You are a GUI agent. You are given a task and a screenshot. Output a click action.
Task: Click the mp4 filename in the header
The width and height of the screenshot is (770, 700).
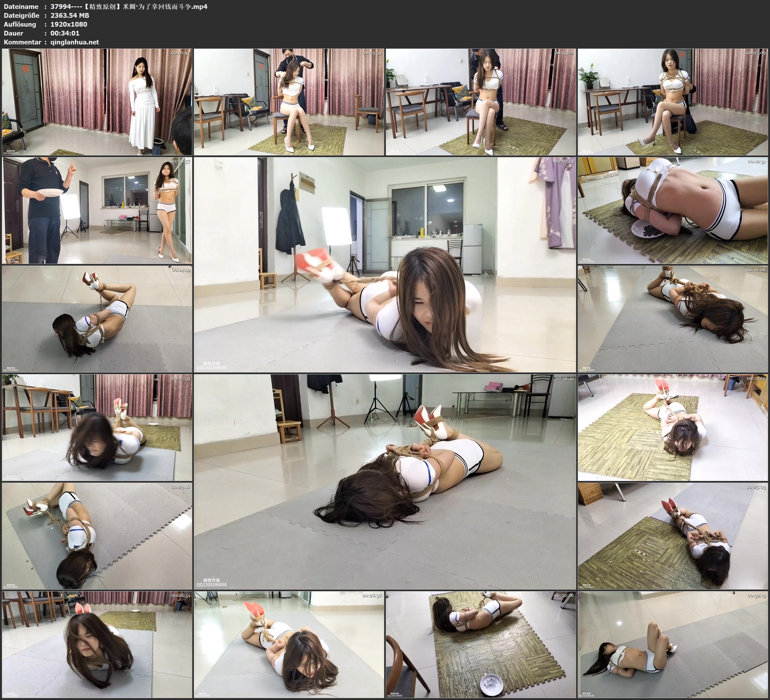[x=129, y=6]
